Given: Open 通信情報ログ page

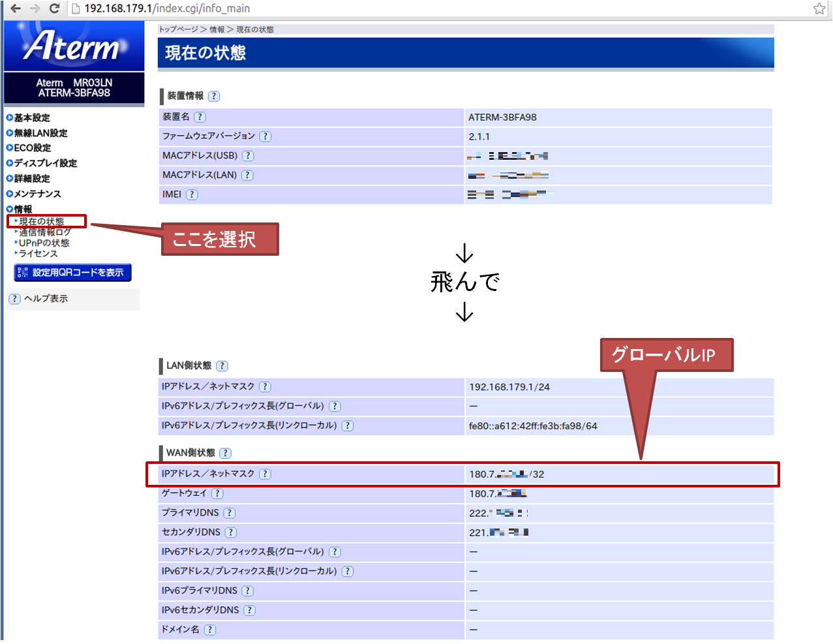Looking at the screenshot, I should coord(44,232).
